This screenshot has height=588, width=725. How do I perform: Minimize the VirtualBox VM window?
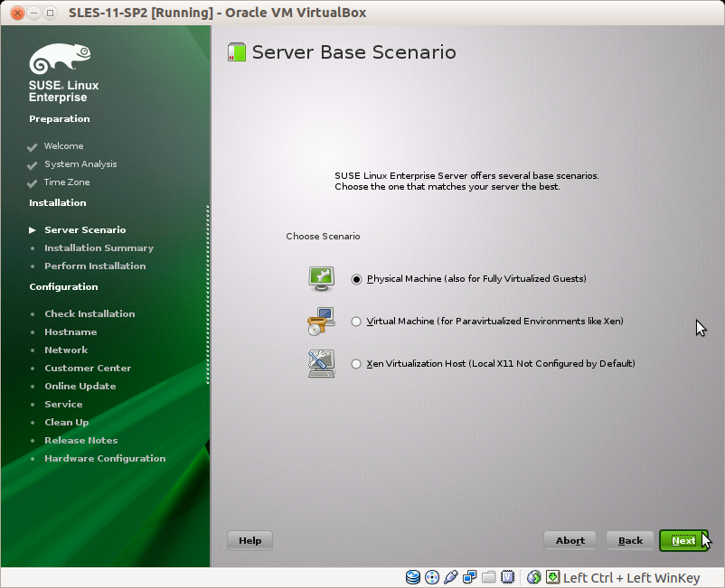(33, 13)
